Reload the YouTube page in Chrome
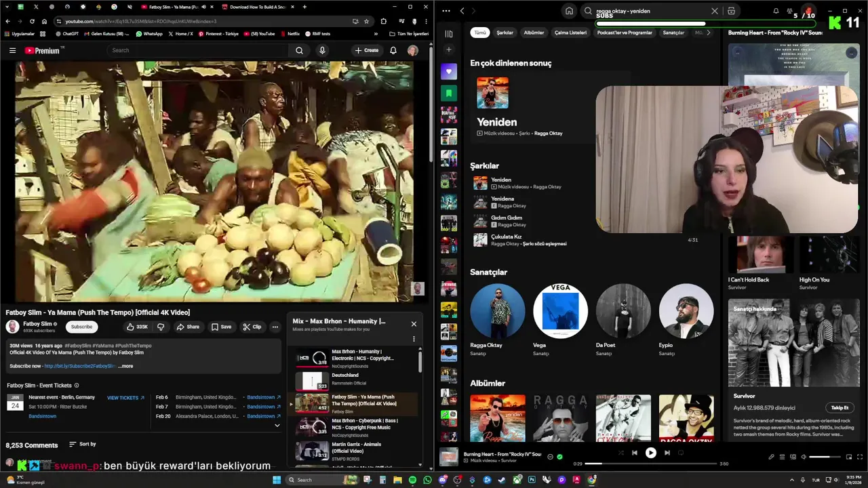The image size is (868, 488). (32, 22)
